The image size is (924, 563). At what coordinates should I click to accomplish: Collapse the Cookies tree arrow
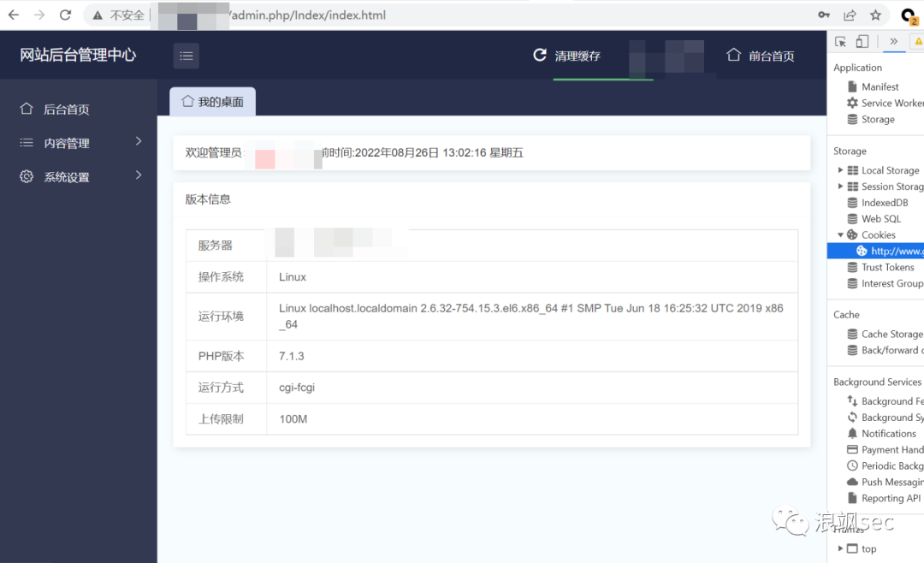tap(840, 234)
